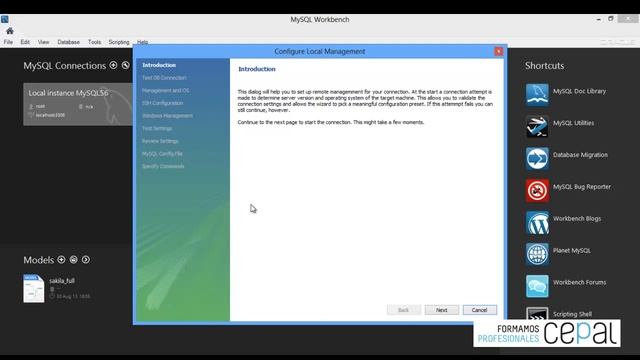Click Next in the Configure Local Management dialog
Image resolution: width=640 pixels, height=360 pixels.
click(442, 310)
